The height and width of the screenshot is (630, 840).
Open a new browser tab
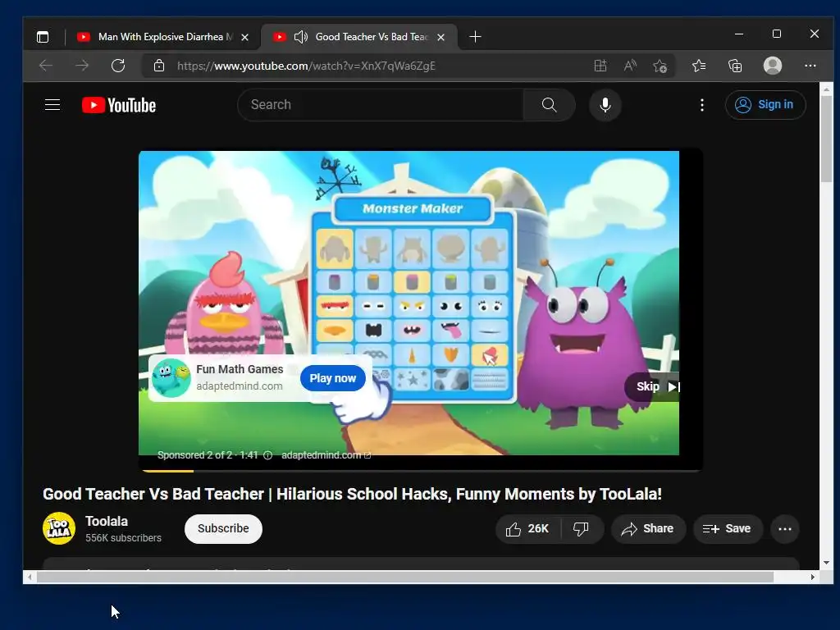click(x=475, y=36)
